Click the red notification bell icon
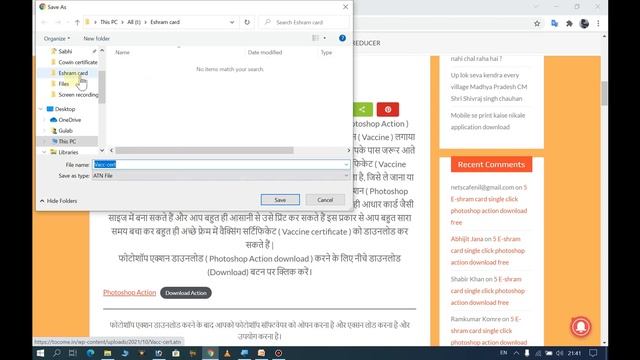Viewport: 640px width, 360px height. [x=580, y=327]
